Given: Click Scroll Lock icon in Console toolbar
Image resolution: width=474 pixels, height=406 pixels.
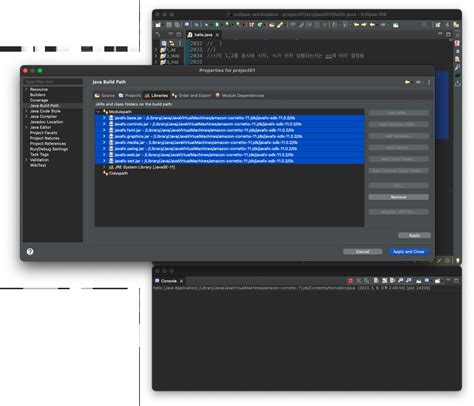Looking at the screenshot, I should click(x=384, y=281).
